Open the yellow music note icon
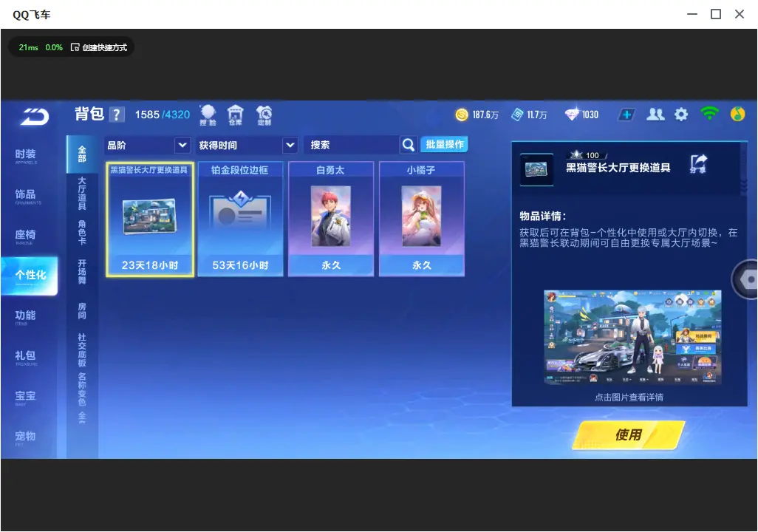Screen dimensions: 758x532 point(738,114)
